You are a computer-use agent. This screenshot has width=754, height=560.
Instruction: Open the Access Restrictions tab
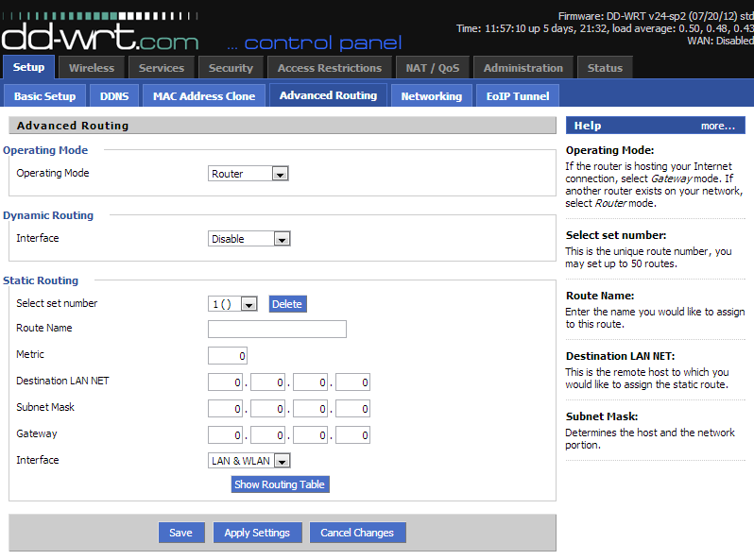pyautogui.click(x=330, y=68)
